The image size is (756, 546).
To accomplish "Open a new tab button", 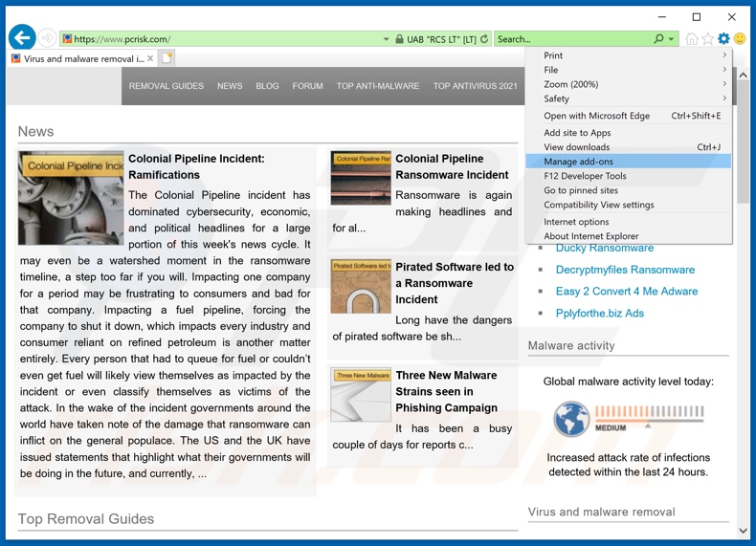I will pos(167,58).
